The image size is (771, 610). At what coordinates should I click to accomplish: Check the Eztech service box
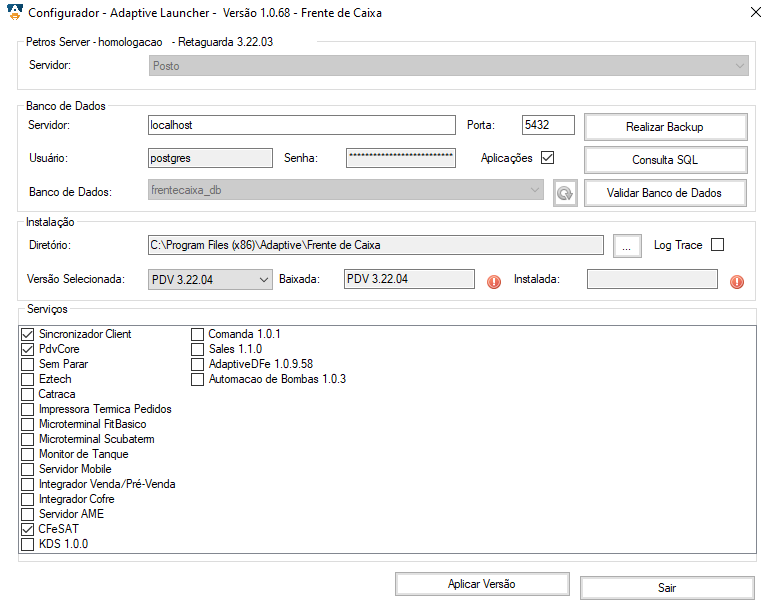[28, 379]
